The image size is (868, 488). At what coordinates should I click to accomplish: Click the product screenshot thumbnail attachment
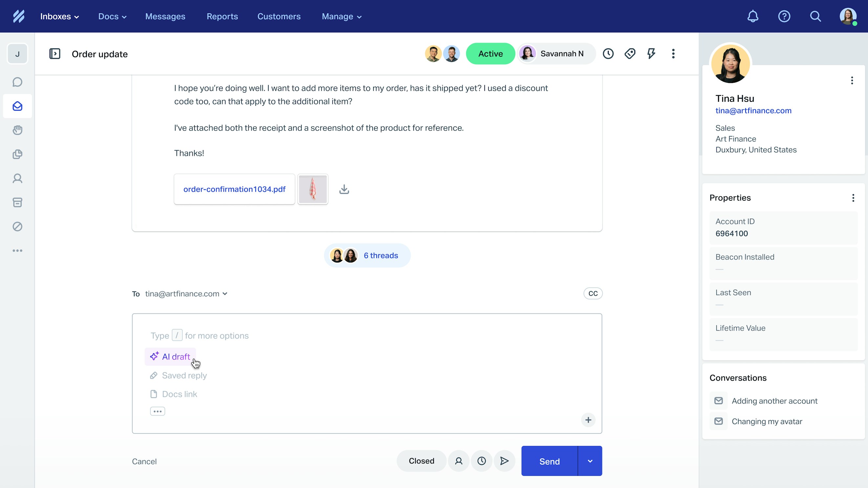312,188
